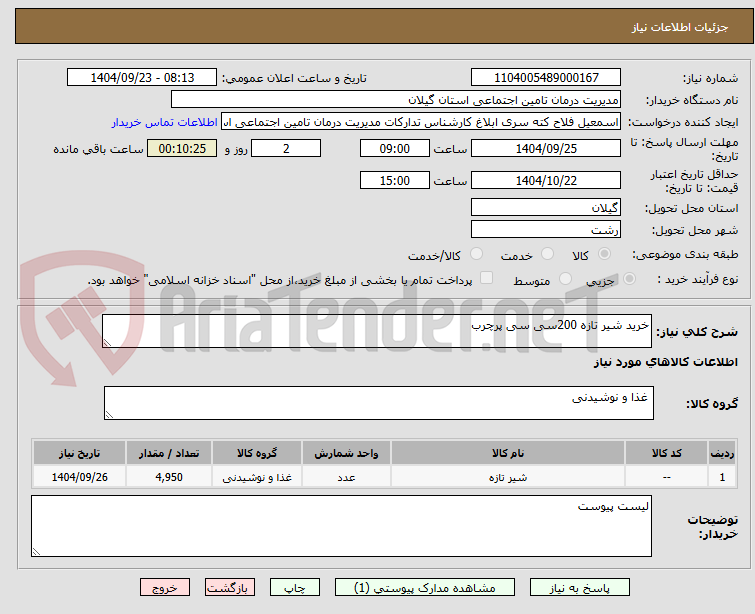Screen dimensions: 755x614
Task: Click the خروج exit button
Action: point(165,588)
